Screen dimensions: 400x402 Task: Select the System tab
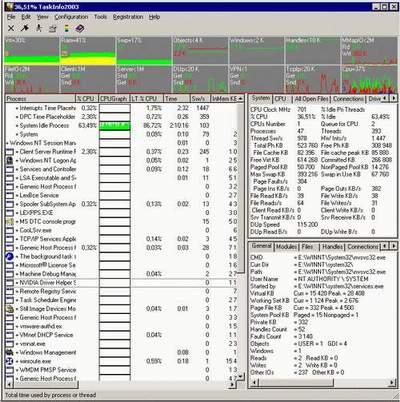point(261,98)
